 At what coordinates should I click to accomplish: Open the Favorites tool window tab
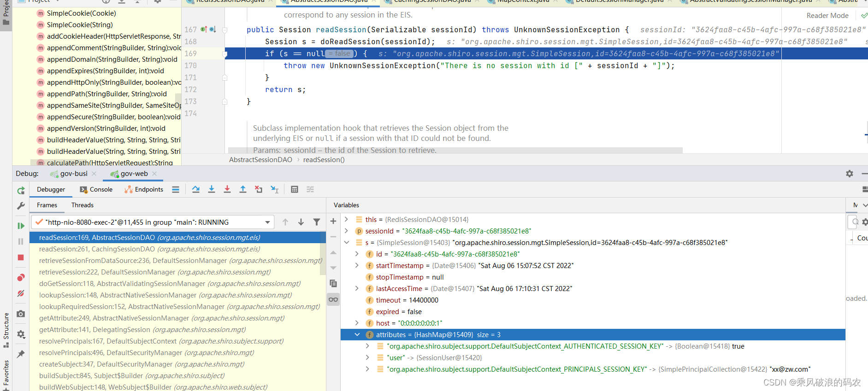(6, 374)
